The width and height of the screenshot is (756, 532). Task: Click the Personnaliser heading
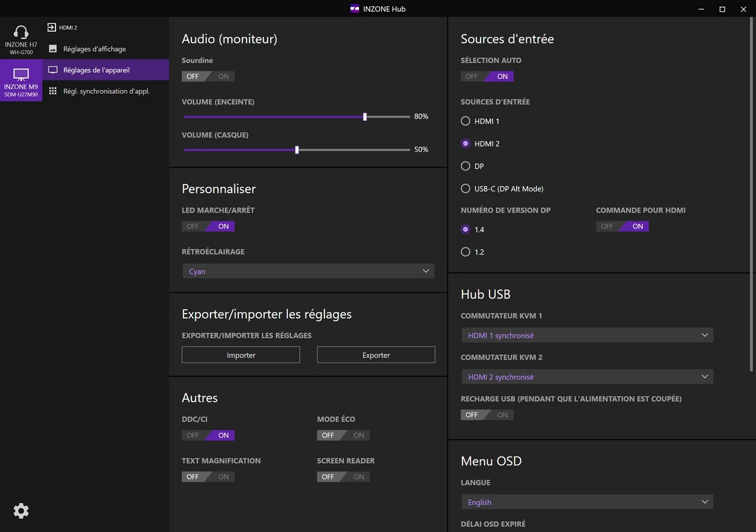pos(219,189)
